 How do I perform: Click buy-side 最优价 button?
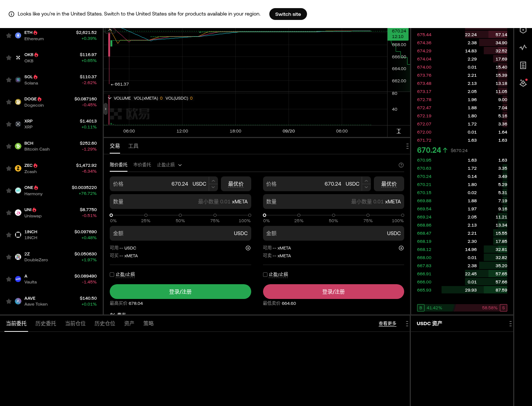pos(236,184)
